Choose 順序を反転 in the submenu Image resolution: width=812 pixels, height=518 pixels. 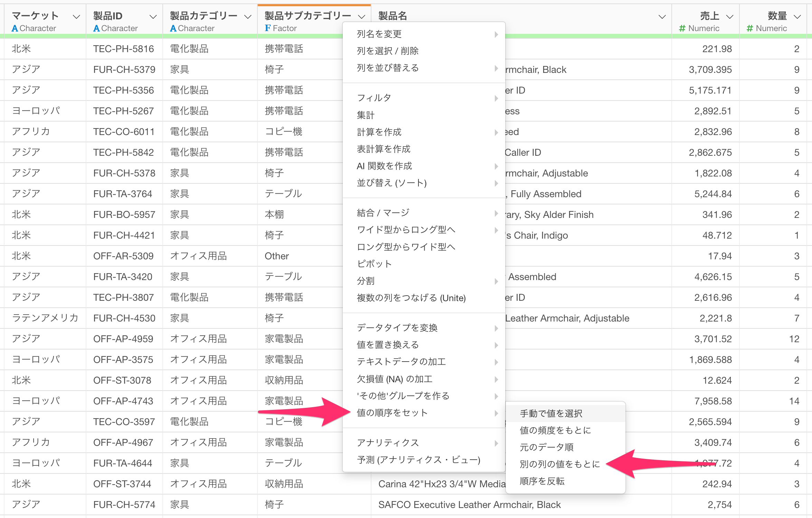point(542,481)
